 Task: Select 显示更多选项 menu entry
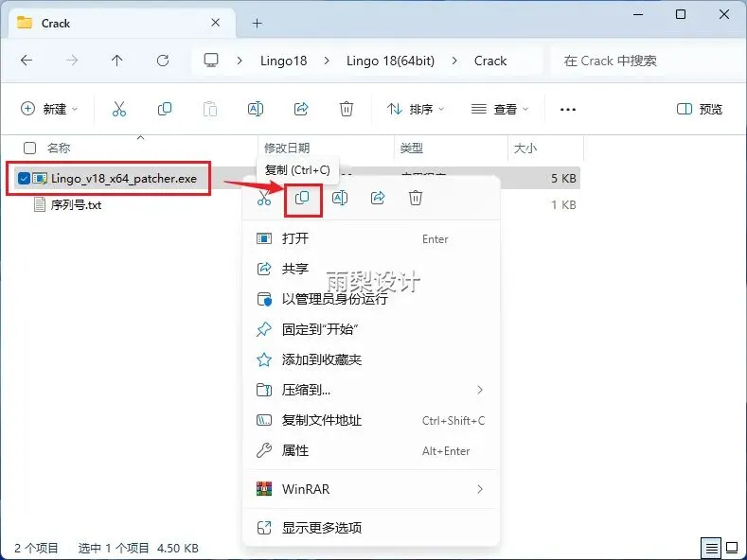pos(370,528)
